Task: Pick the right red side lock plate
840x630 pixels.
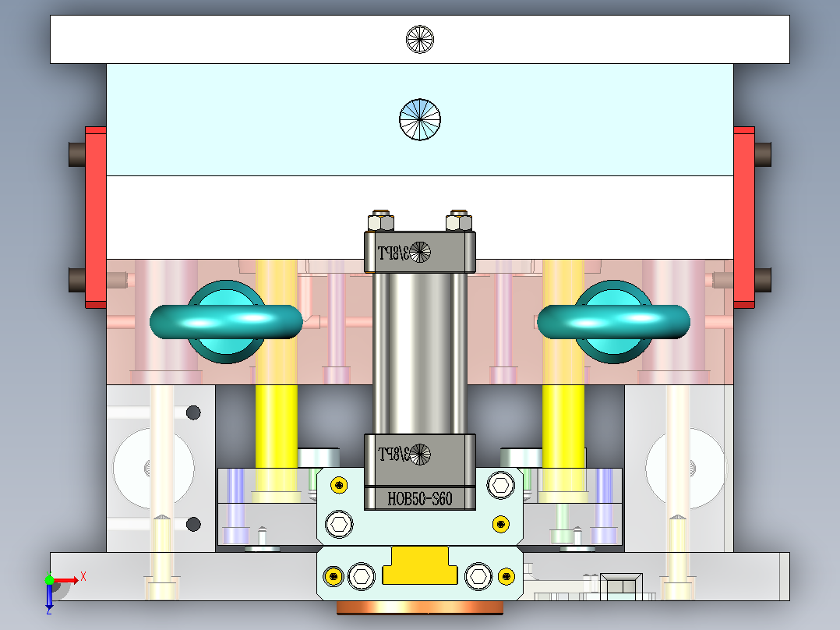Action: tap(744, 218)
